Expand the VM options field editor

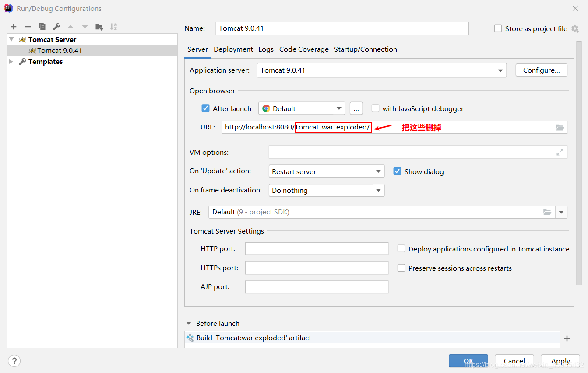560,152
